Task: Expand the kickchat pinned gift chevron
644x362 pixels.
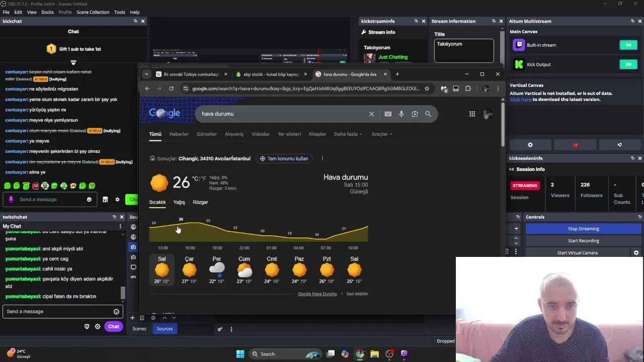Action: (73, 62)
